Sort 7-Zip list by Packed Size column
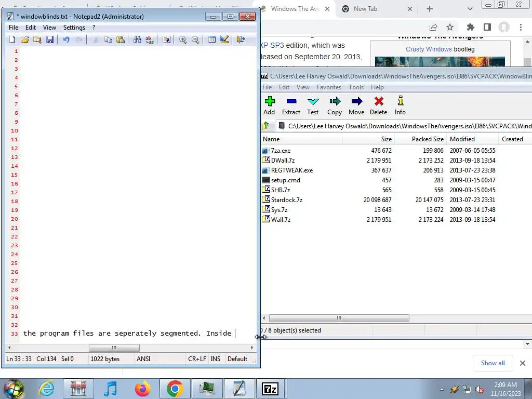This screenshot has height=399, width=532. (420, 139)
